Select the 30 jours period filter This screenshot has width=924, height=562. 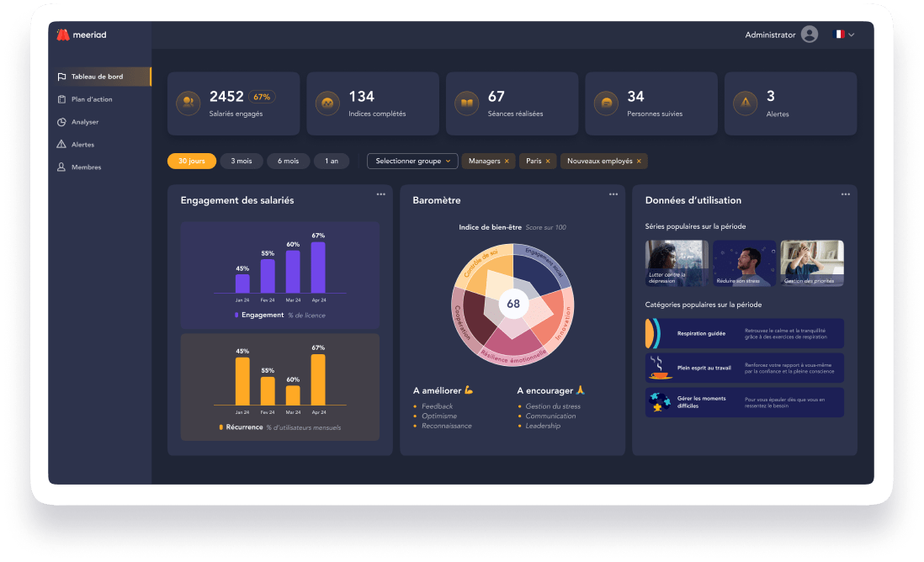192,161
